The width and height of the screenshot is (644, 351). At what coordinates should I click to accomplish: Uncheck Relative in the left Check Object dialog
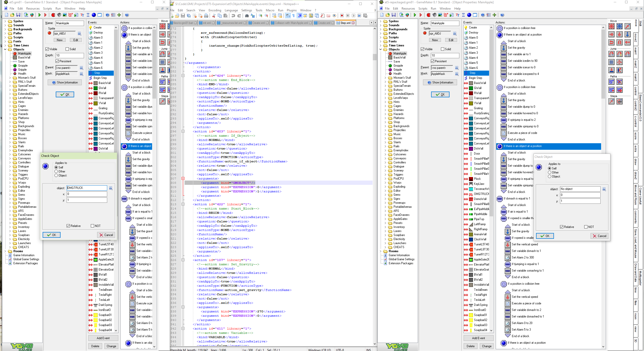[68, 226]
